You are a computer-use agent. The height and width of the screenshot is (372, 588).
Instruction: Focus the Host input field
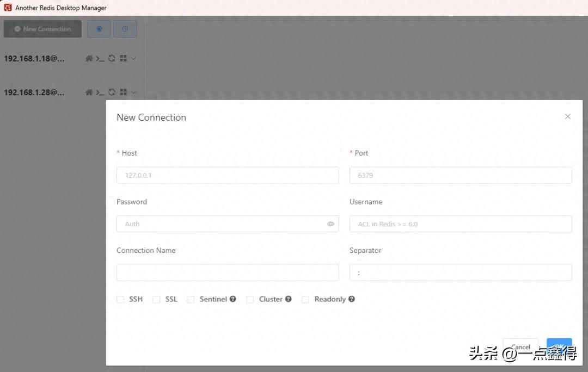(228, 175)
